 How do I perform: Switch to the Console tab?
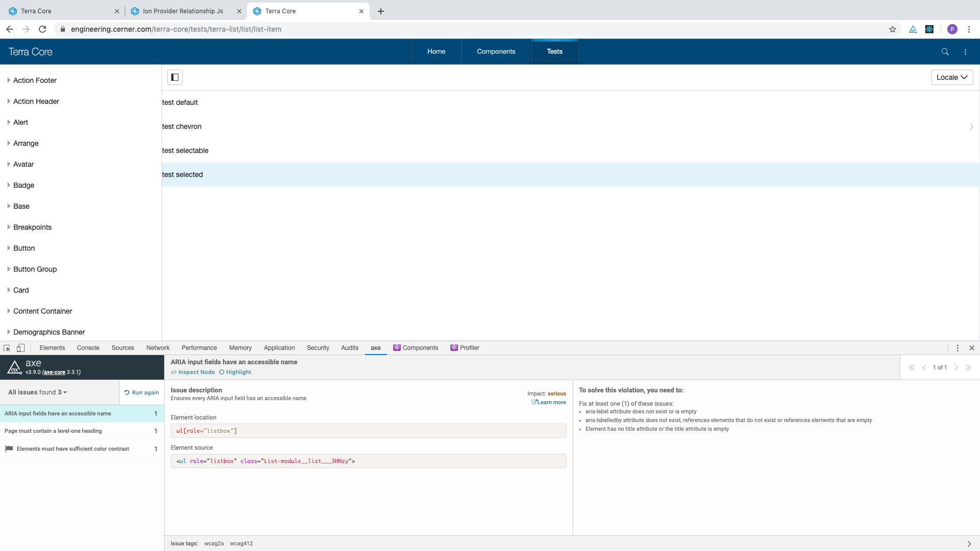88,347
